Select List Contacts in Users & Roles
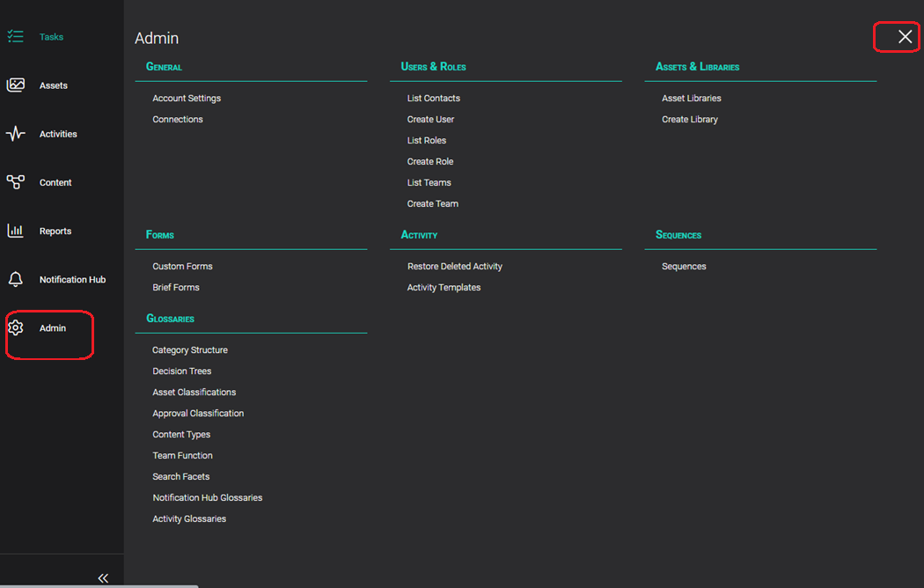924x588 pixels. click(x=433, y=98)
